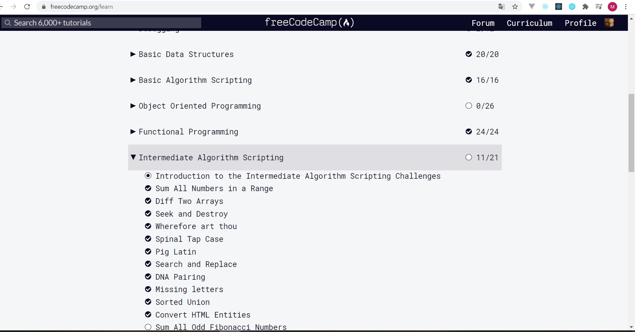Click the scrollbar up arrow

(631, 18)
